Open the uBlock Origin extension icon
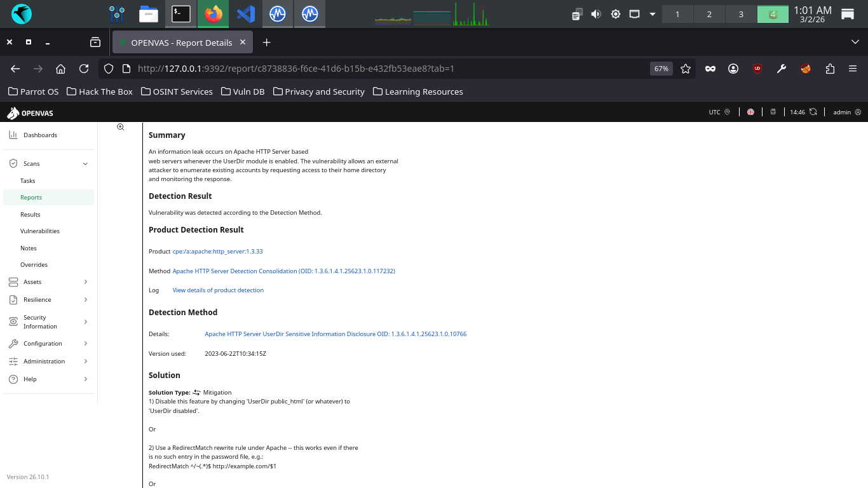The image size is (868, 488). (x=757, y=69)
